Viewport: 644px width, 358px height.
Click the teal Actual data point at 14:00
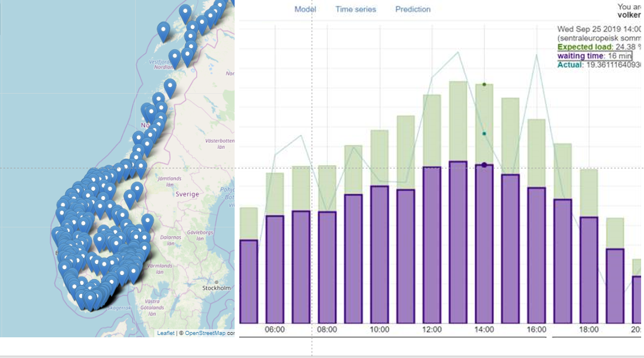click(x=484, y=133)
